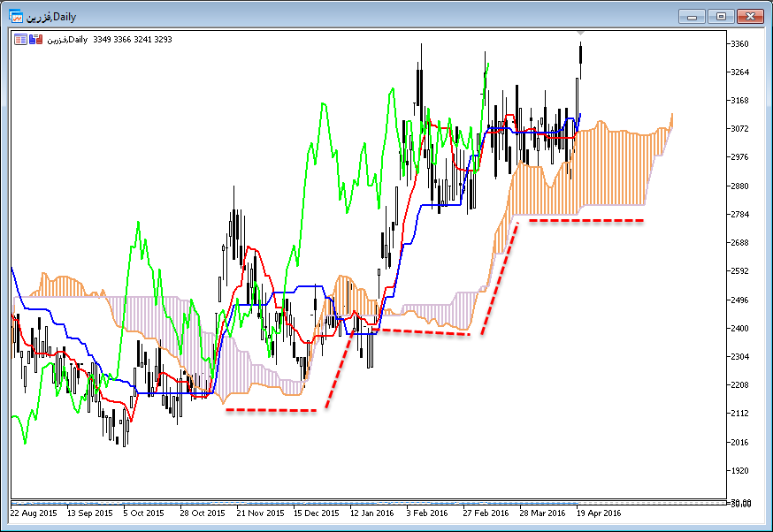Select red dashed line below right orange cloud

[x=585, y=220]
